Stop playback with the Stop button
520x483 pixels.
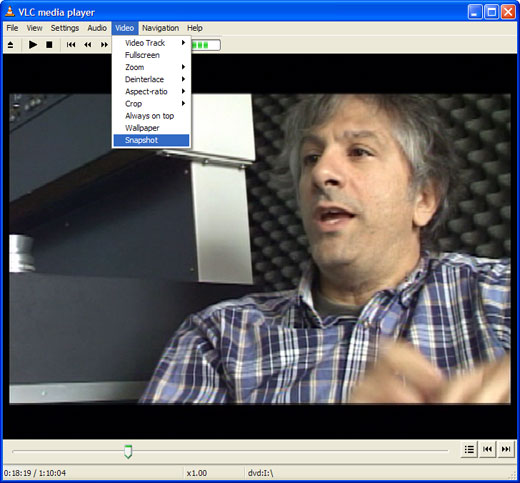(49, 44)
